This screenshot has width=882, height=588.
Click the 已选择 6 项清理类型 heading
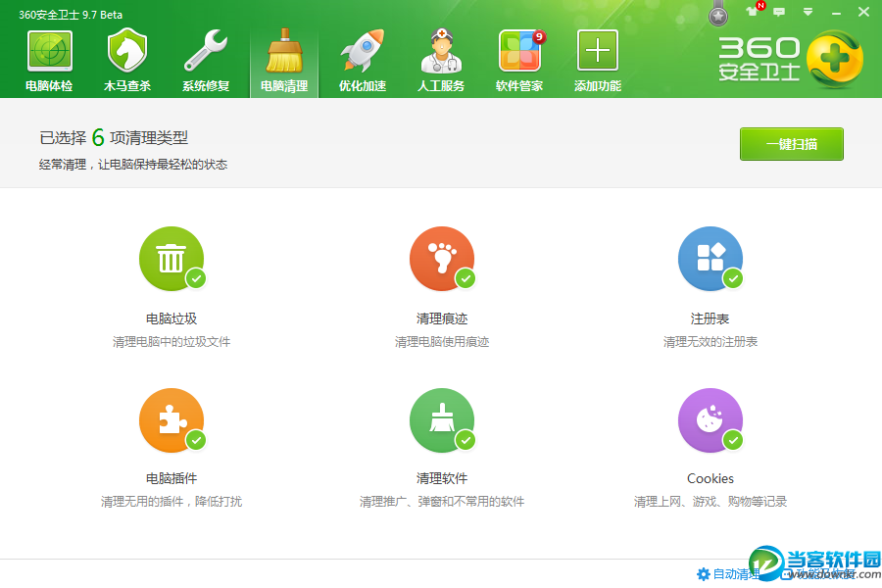(114, 137)
